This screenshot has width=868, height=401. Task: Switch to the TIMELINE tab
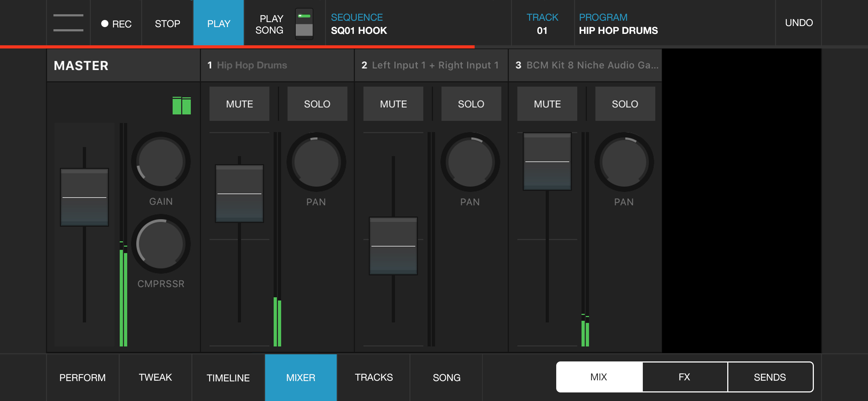click(228, 377)
